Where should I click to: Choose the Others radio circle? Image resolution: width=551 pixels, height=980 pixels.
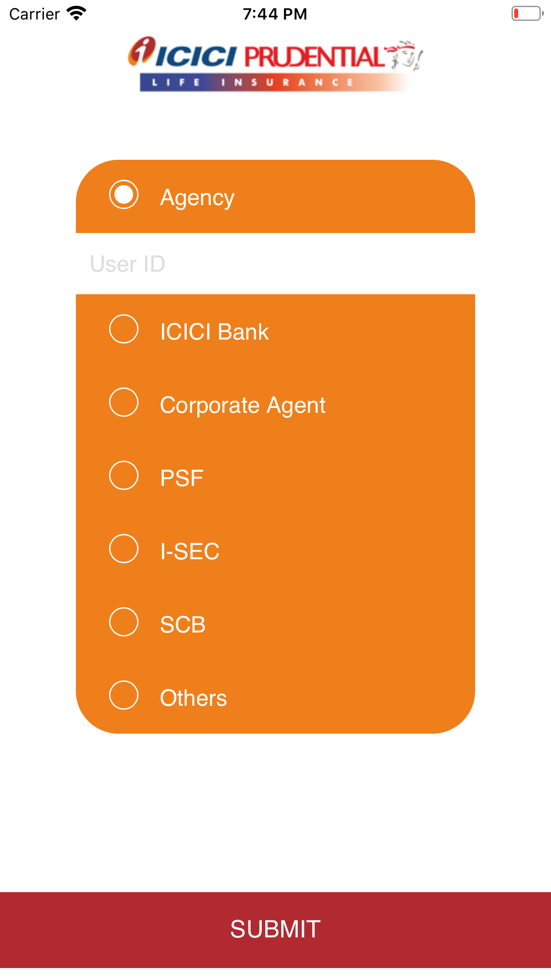(x=124, y=695)
